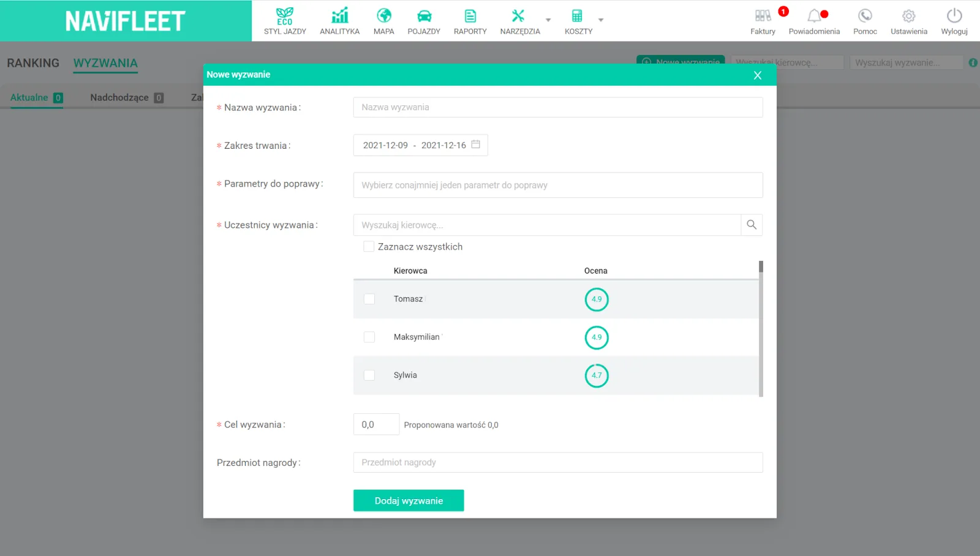Select the Aktualne tab
The image size is (980, 556).
point(37,97)
